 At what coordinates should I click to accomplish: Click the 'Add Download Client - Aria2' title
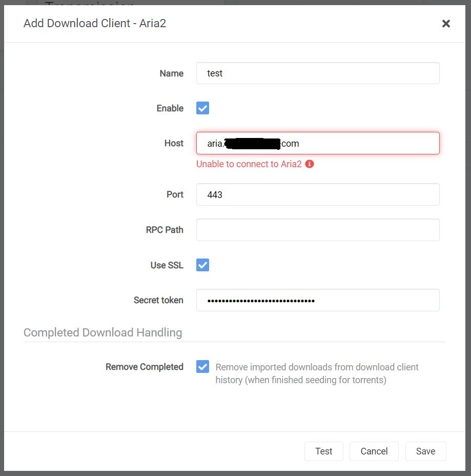94,24
